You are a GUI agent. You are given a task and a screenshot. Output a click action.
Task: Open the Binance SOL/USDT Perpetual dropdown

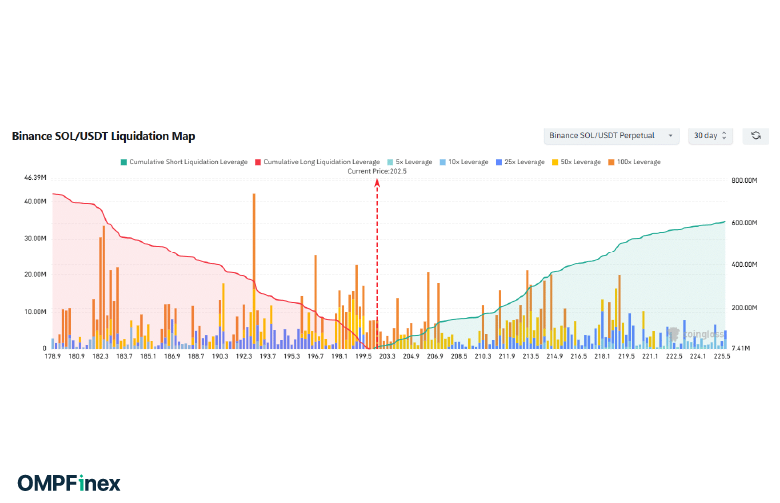pos(611,135)
